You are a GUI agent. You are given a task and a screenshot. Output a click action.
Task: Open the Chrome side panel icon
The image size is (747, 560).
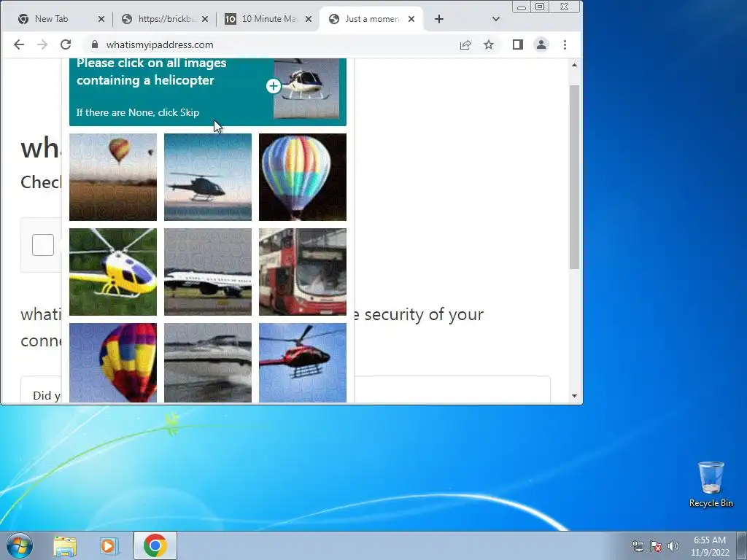tap(518, 44)
